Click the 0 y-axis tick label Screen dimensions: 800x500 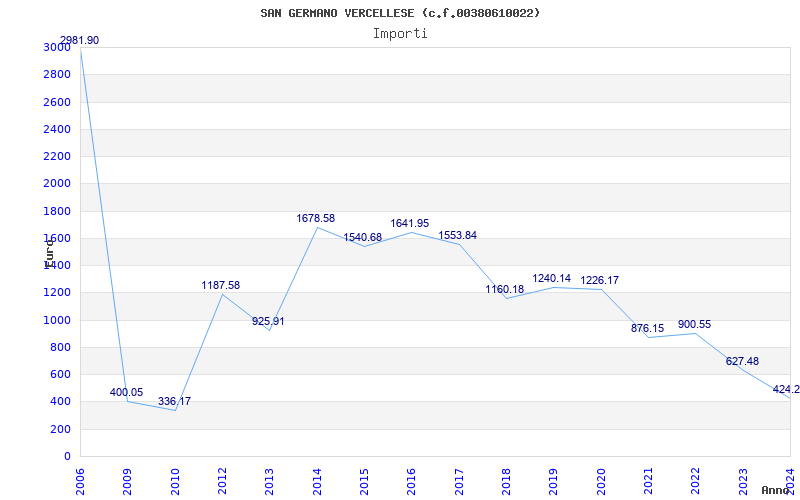(x=66, y=456)
